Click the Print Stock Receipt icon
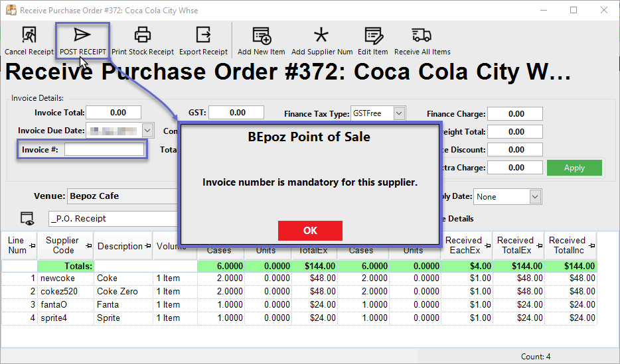The image size is (620, 364). (142, 35)
